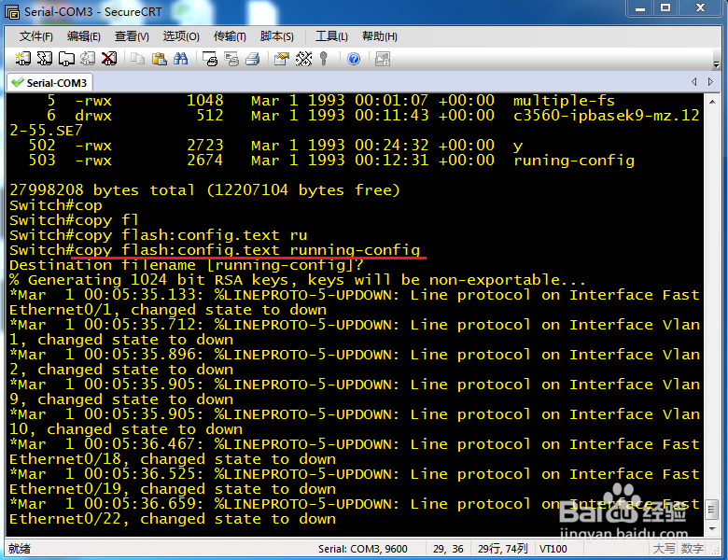Screen dimensions: 728x560
Task: Click the underlined 'copy flash:config.text running-config' command
Action: coord(248,250)
